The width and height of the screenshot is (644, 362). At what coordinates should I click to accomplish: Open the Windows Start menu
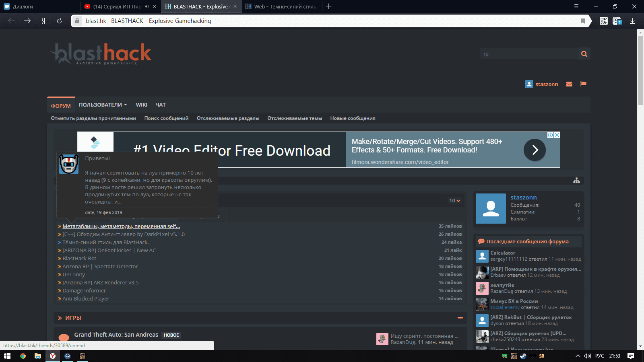coord(7,356)
